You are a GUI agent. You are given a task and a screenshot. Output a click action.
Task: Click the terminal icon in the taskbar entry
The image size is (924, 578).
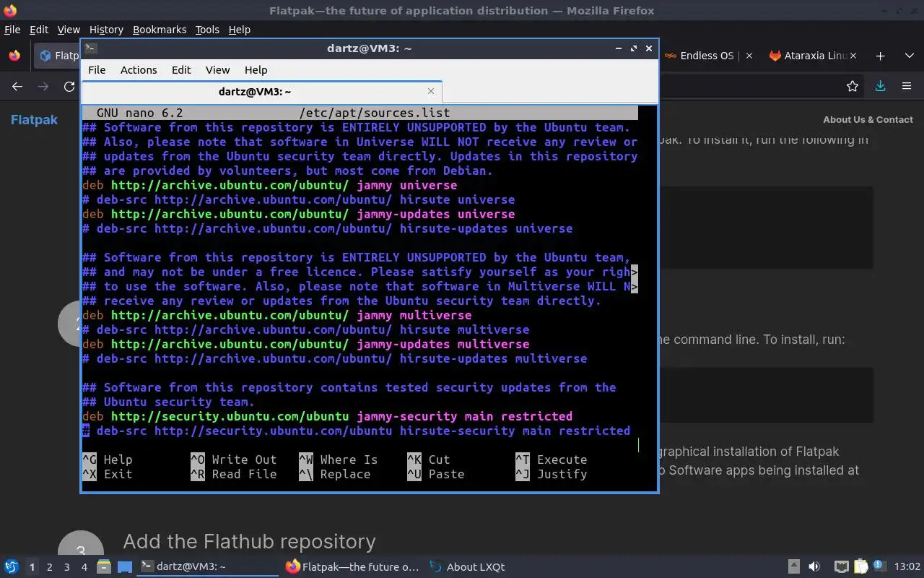tap(147, 567)
